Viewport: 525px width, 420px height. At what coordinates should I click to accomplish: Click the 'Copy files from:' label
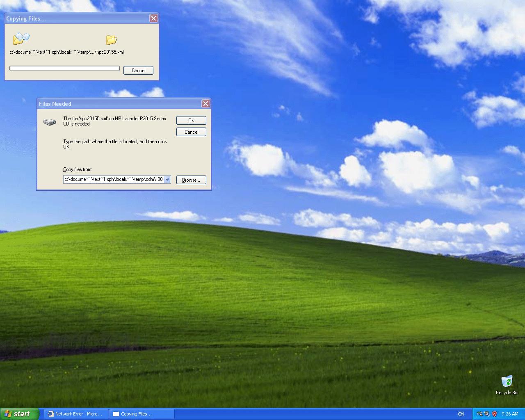(78, 169)
